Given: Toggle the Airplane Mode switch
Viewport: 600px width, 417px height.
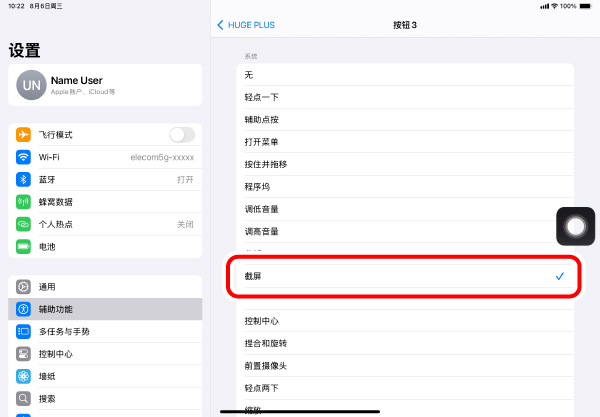Looking at the screenshot, I should pos(182,135).
